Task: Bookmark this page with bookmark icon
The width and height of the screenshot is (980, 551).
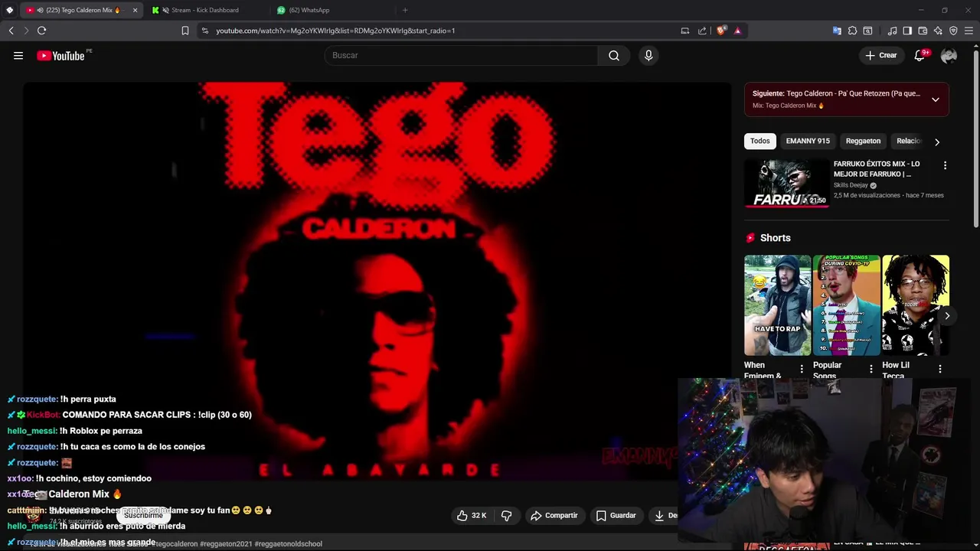Action: tap(185, 31)
